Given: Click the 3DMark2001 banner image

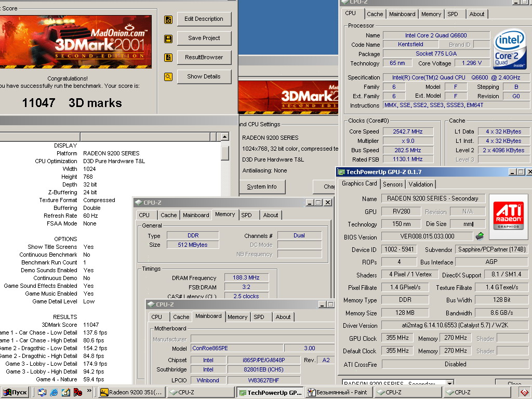Looking at the screenshot, I should (76, 42).
